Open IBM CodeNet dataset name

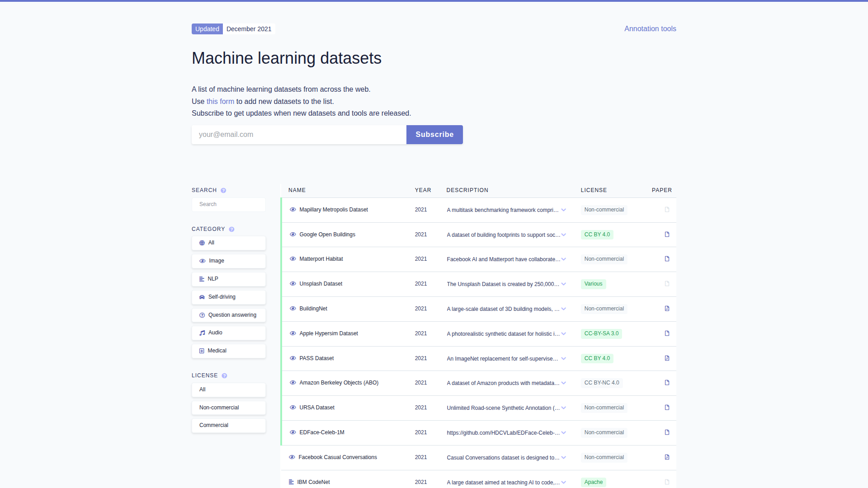pyautogui.click(x=313, y=482)
